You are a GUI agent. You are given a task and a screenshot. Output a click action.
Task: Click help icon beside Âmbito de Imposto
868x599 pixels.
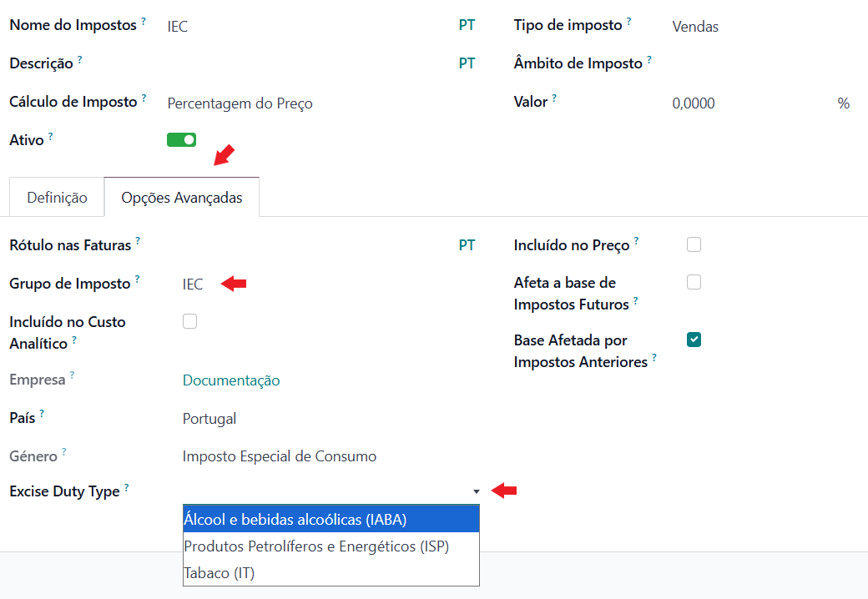click(649, 59)
